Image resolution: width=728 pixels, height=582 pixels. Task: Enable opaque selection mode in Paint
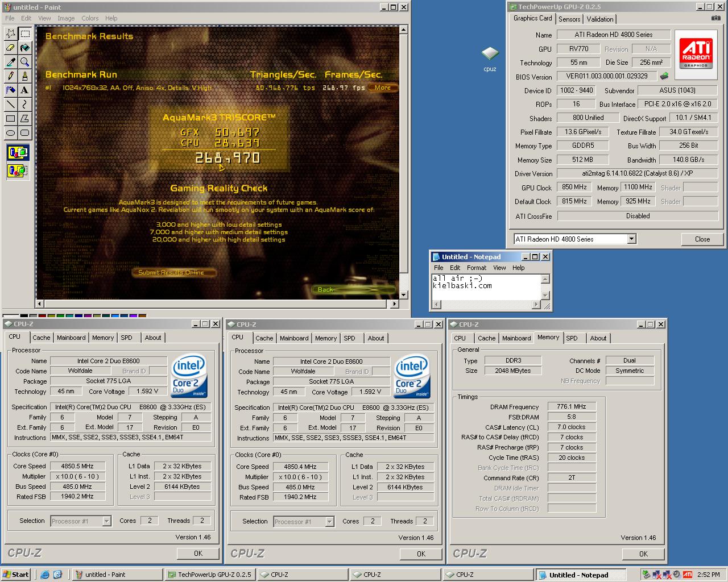click(x=18, y=152)
